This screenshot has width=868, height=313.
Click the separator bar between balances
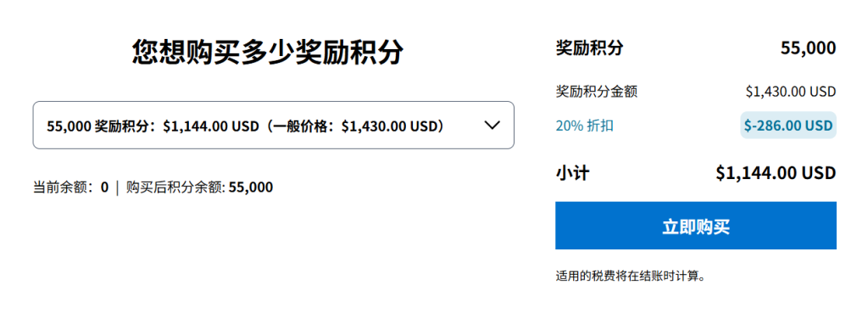[117, 187]
